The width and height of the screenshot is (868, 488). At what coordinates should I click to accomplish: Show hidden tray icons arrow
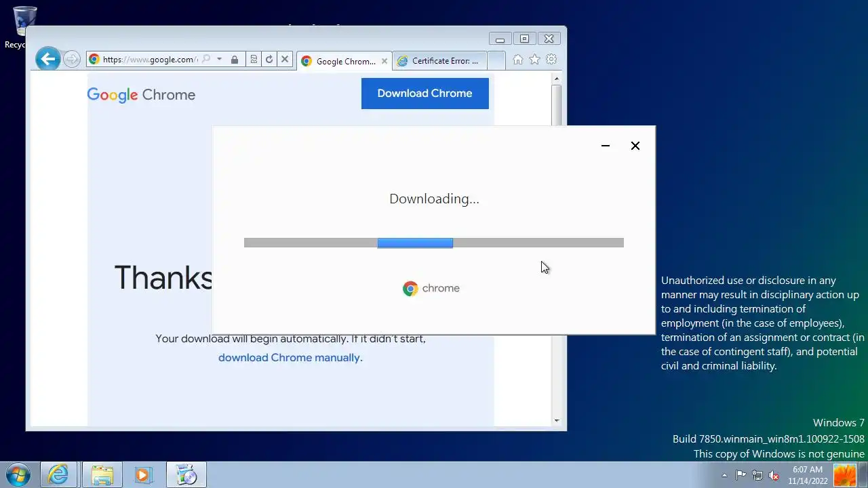(x=724, y=475)
